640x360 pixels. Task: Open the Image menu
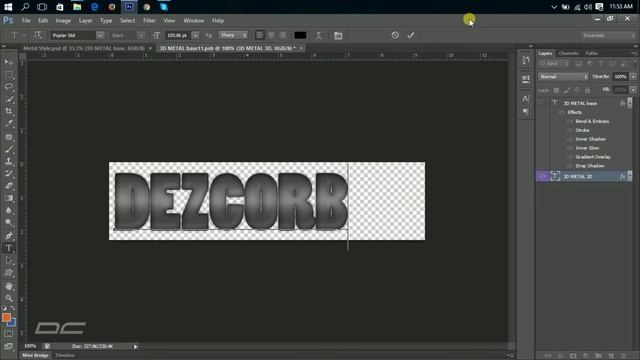point(63,20)
